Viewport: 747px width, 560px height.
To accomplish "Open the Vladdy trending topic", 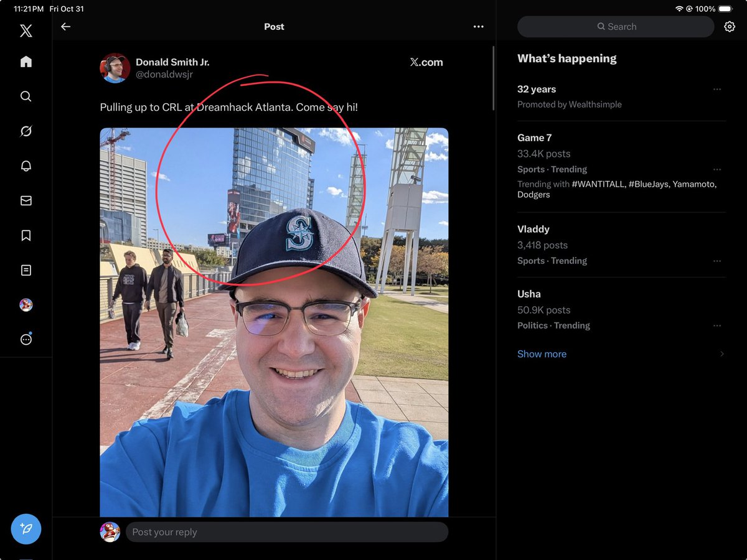I will coord(533,230).
